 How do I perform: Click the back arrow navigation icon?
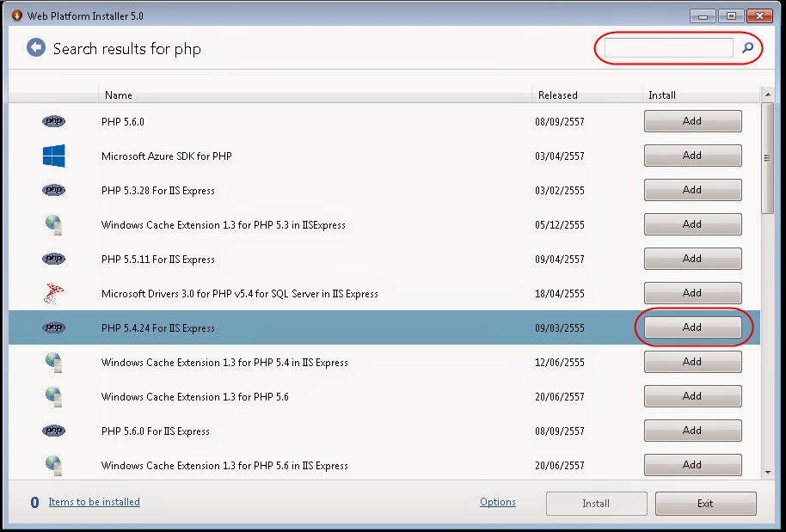pyautogui.click(x=34, y=47)
